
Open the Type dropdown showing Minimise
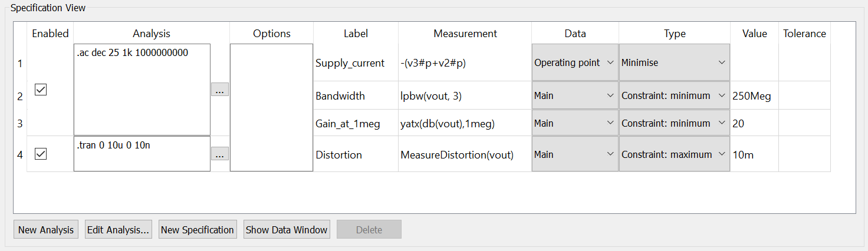coord(674,62)
